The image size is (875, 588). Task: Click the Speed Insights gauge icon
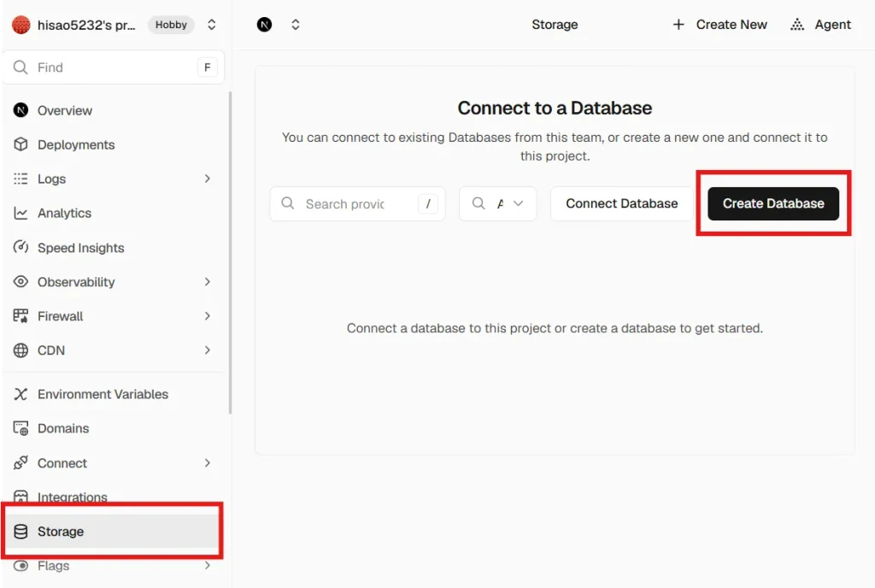click(21, 247)
